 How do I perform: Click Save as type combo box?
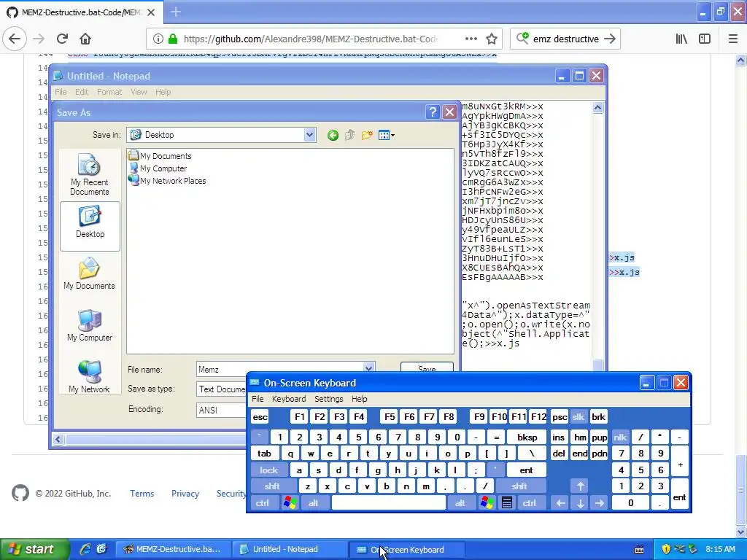[222, 389]
